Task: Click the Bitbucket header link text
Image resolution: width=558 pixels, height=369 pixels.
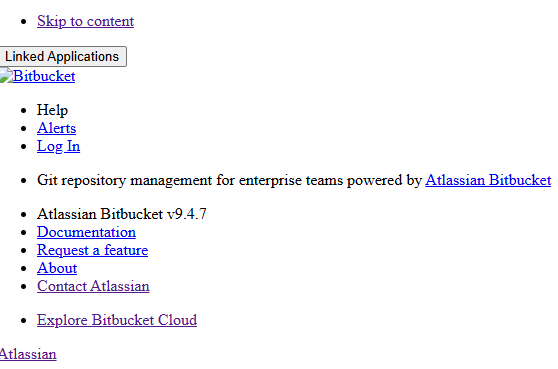Action: point(44,76)
